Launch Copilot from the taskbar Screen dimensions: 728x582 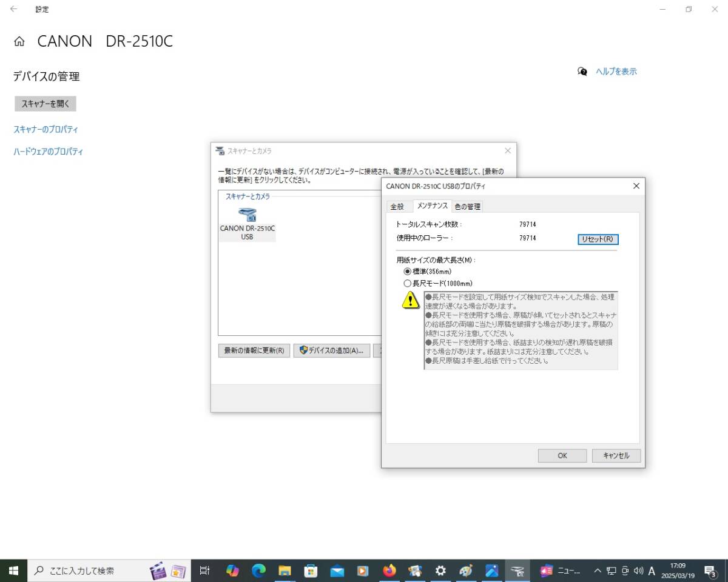click(232, 570)
